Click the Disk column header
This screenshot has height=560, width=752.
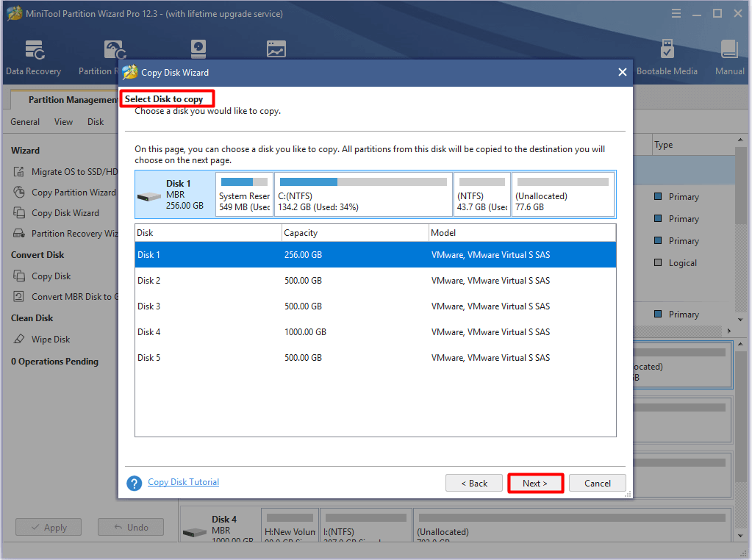[208, 233]
